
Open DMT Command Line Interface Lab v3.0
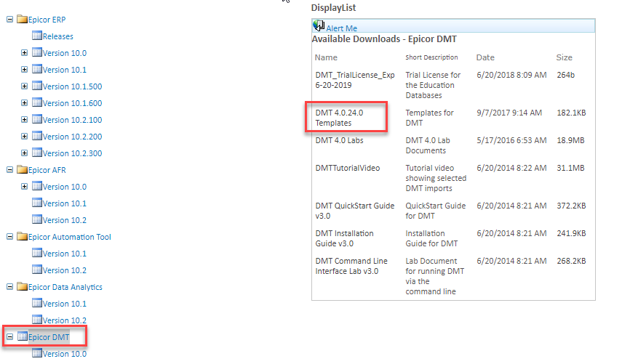tap(351, 266)
